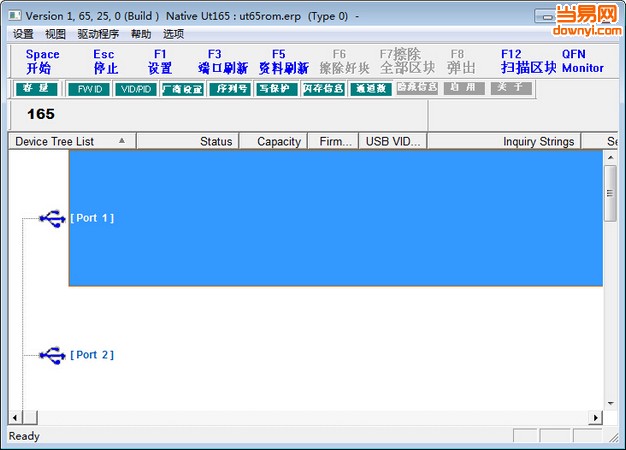626x450 pixels.
Task: Click the Port 1 USB icon
Action: click(x=52, y=217)
